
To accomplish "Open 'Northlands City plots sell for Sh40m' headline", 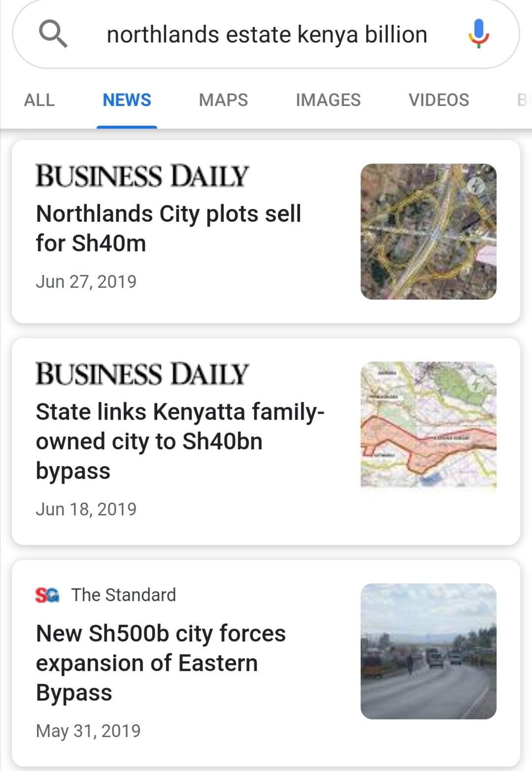I will pos(168,229).
